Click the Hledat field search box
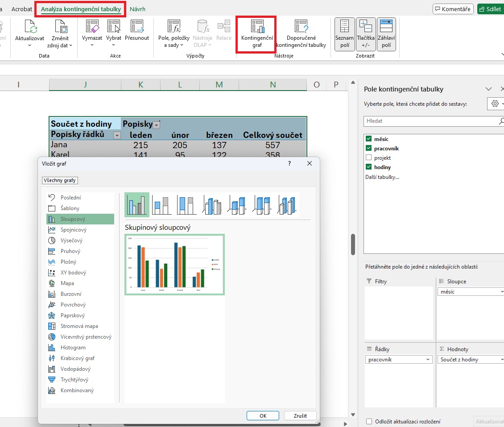Screen dimensions: 504x427 [430, 121]
